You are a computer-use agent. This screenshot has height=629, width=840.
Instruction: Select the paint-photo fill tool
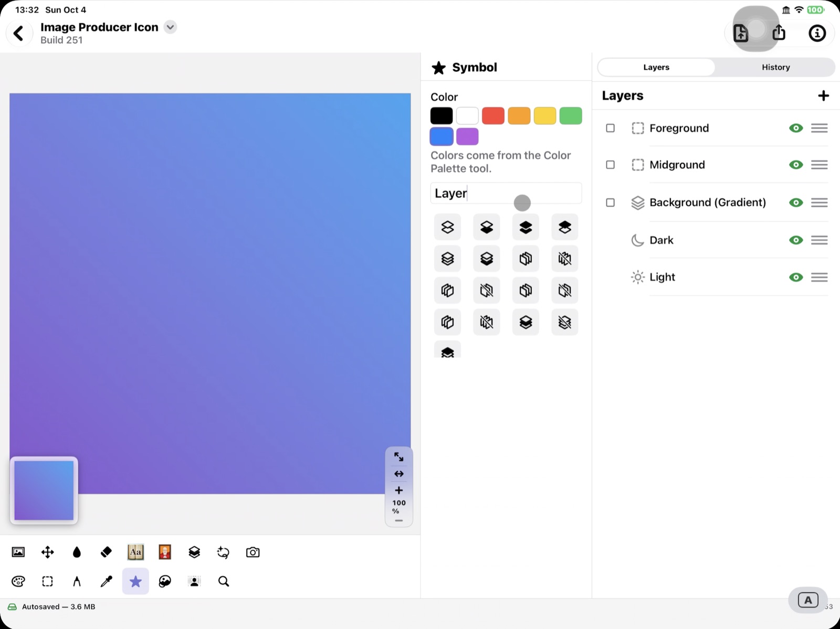pos(165,581)
